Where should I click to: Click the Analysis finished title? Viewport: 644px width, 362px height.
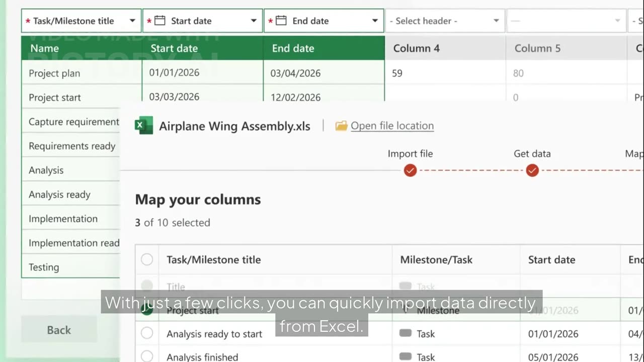(202, 357)
